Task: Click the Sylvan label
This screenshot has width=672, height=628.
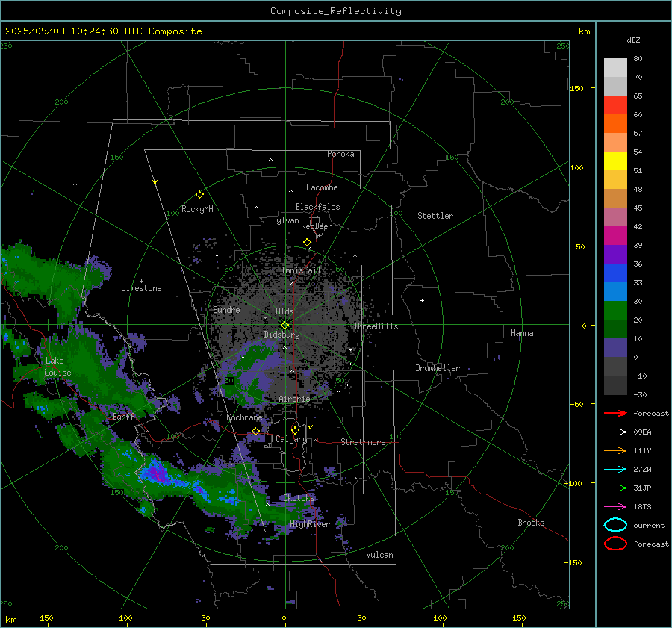Action: tap(285, 220)
